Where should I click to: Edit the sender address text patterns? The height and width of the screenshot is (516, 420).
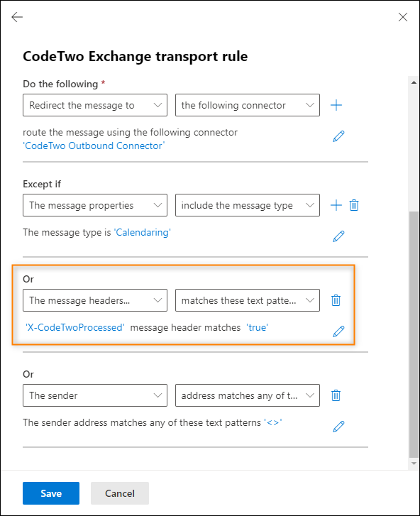338,427
